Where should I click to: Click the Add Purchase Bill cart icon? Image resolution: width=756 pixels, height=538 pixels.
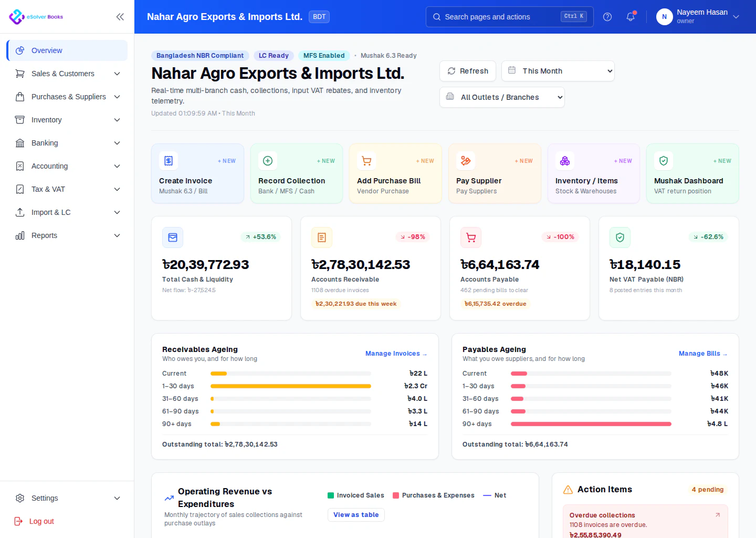366,161
